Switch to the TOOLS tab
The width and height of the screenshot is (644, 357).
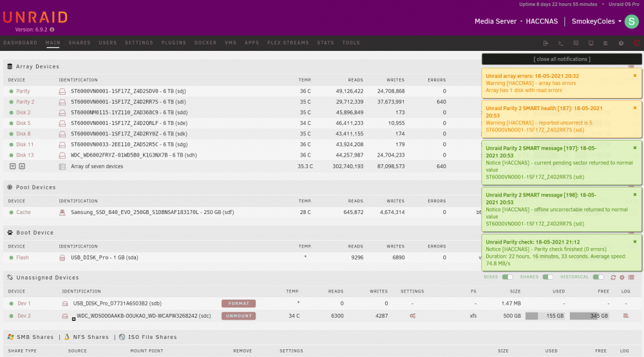pyautogui.click(x=351, y=43)
